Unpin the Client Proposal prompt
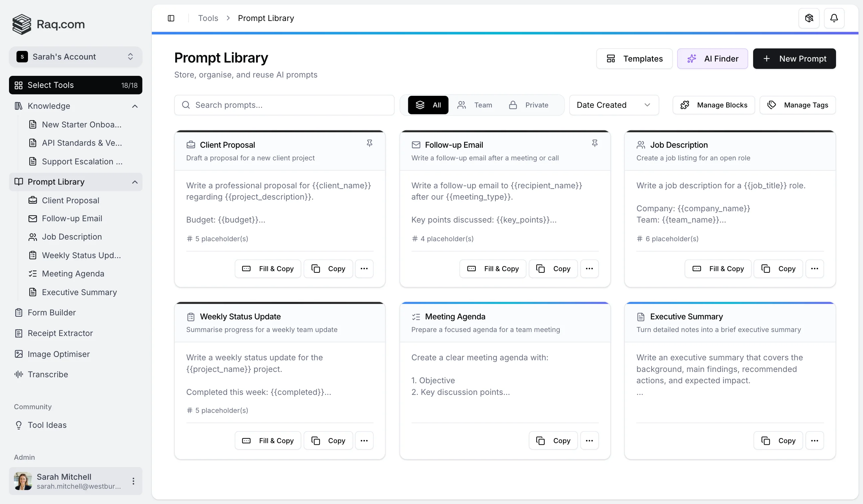This screenshot has height=504, width=863. (x=370, y=143)
